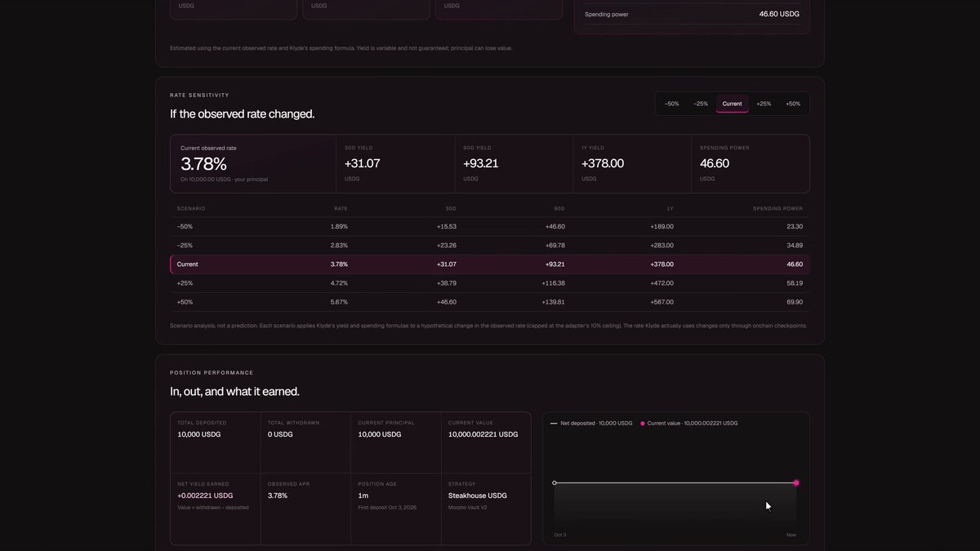This screenshot has width=980, height=551.
Task: Click the 69.90 spending power value
Action: pos(795,302)
